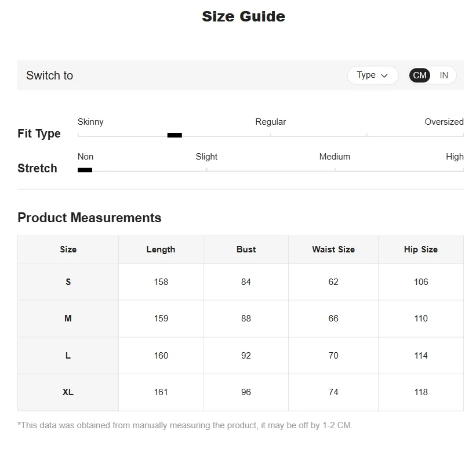Image resolution: width=476 pixels, height=452 pixels.
Task: Click the chevron arrow beside Type
Action: point(384,75)
